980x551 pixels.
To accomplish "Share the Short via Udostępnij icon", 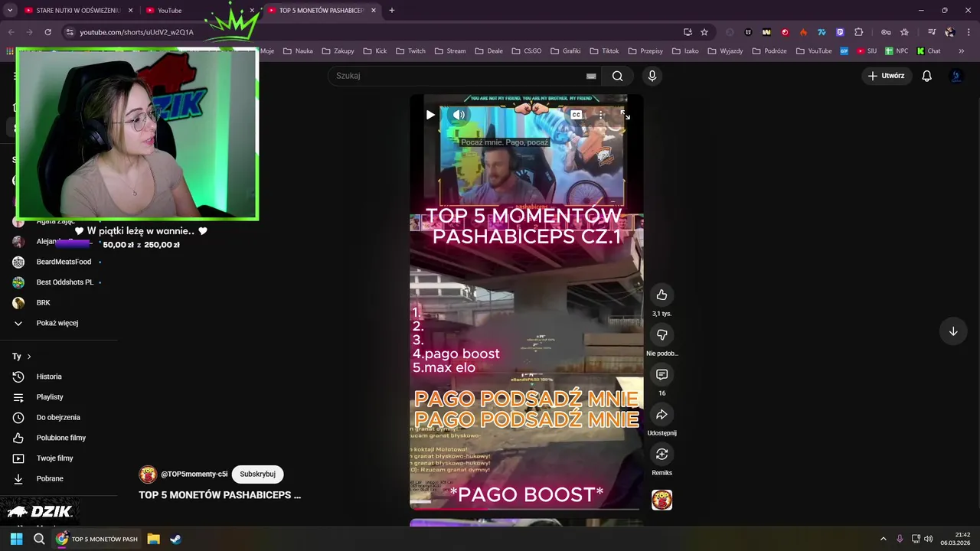I will [661, 414].
